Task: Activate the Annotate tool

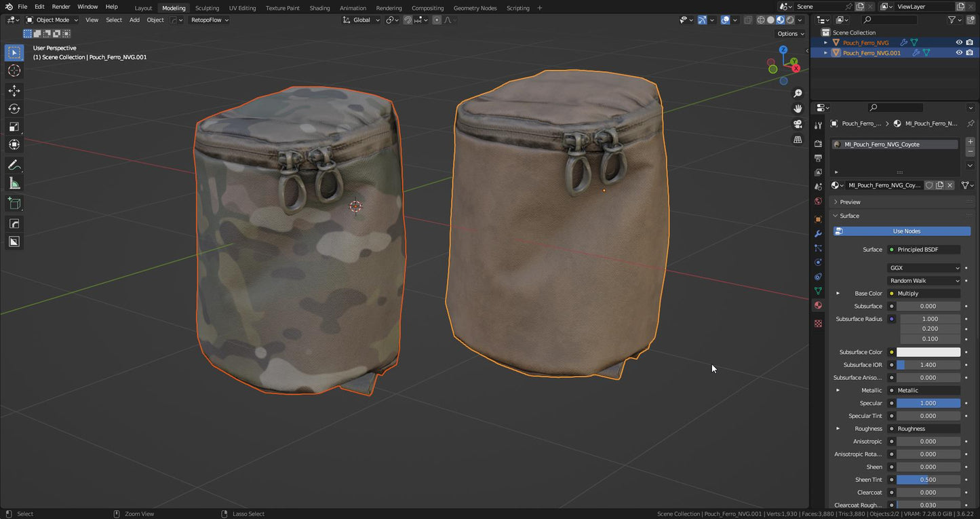Action: click(14, 166)
